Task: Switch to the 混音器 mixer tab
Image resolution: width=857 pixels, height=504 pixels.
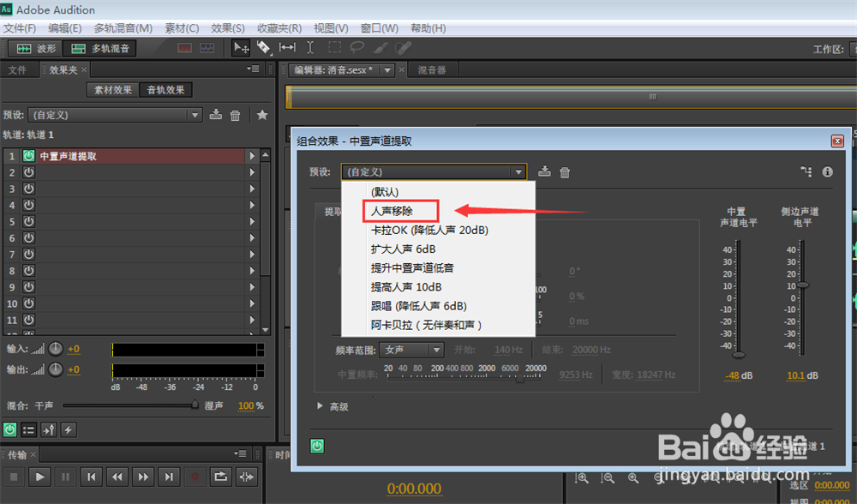Action: [432, 70]
